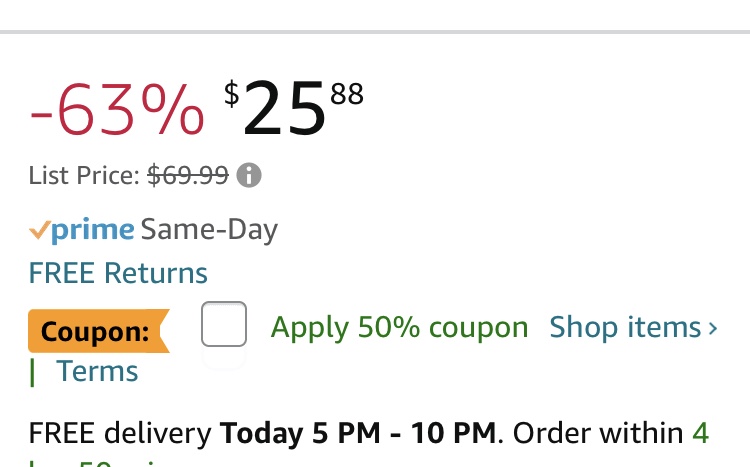The image size is (750, 467).
Task: Click the Today 5 PM - 10 PM text
Action: [x=358, y=434]
